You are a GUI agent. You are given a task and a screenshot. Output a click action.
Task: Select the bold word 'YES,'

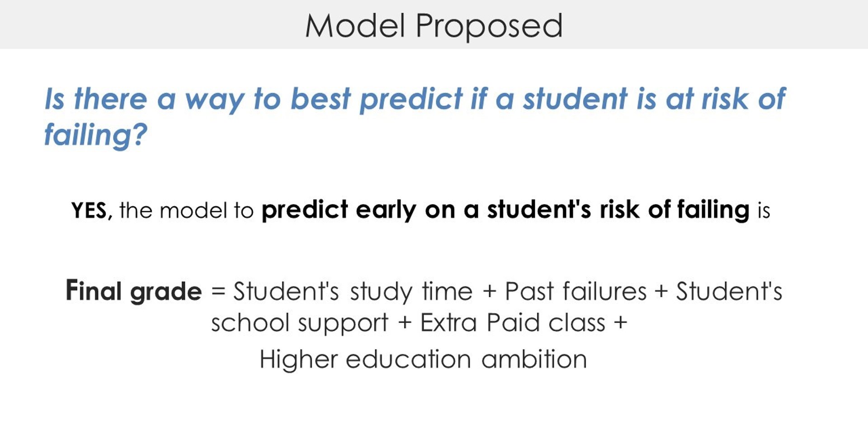click(x=92, y=210)
